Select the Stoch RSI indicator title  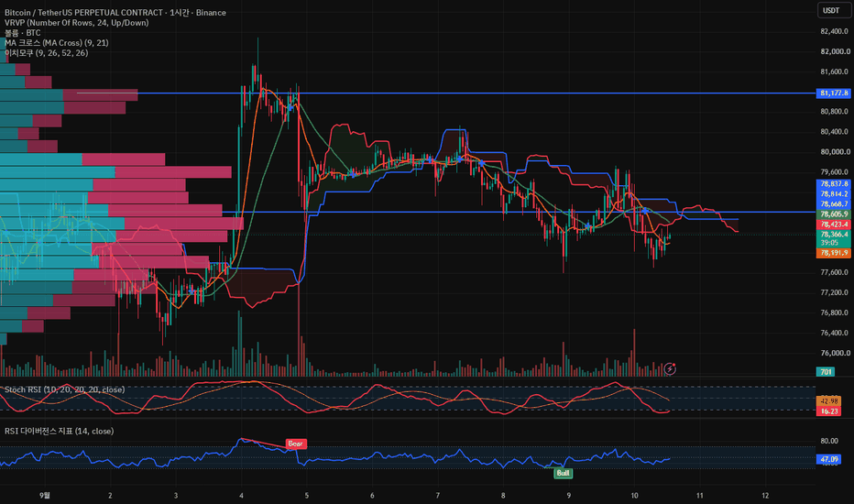point(64,389)
